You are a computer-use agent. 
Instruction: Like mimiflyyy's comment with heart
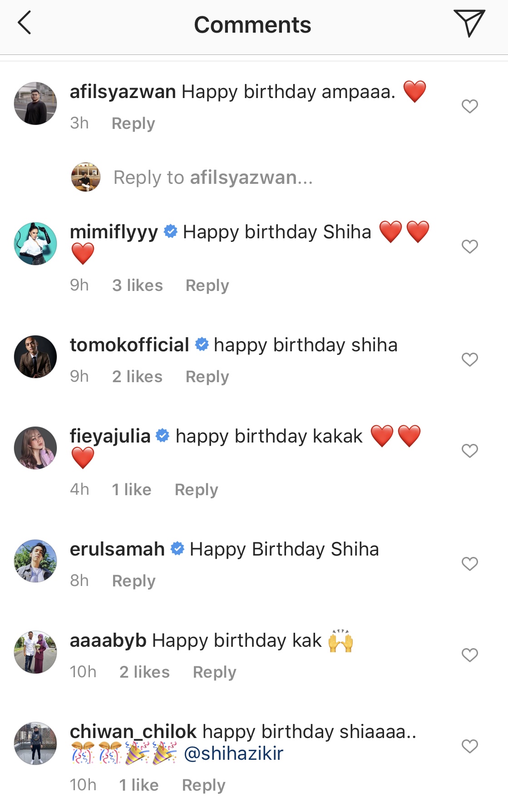[469, 247]
